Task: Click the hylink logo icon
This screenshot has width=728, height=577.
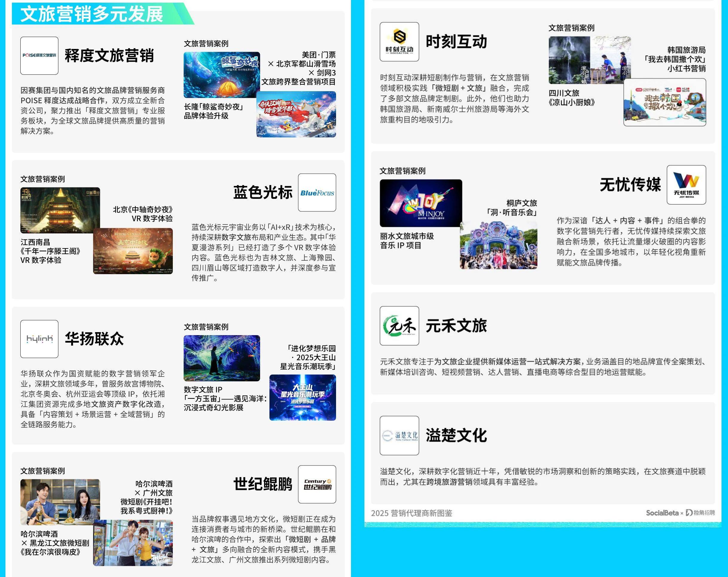Action: (x=39, y=339)
